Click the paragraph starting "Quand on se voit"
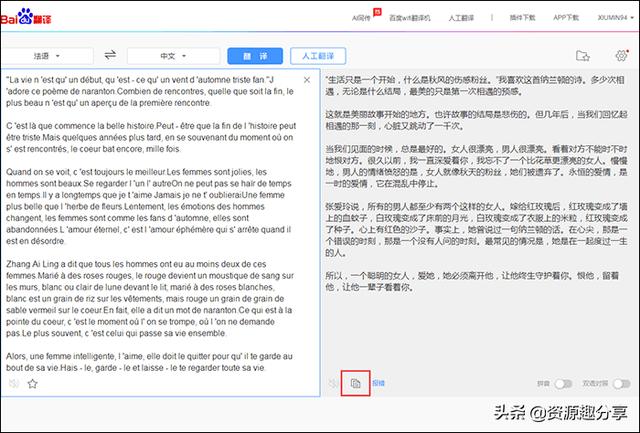 [149, 207]
